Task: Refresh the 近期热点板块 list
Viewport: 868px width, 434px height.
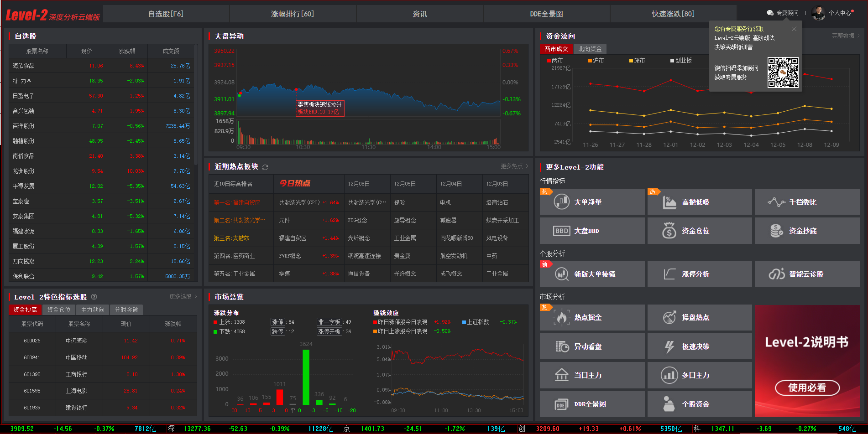Action: coord(265,167)
